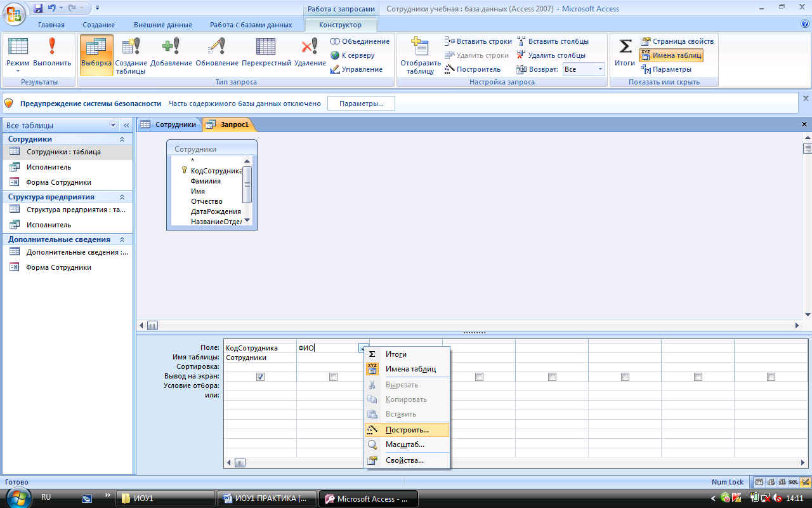The height and width of the screenshot is (508, 812).
Task: Collapse Дополнительные сведения group
Action: coord(122,239)
